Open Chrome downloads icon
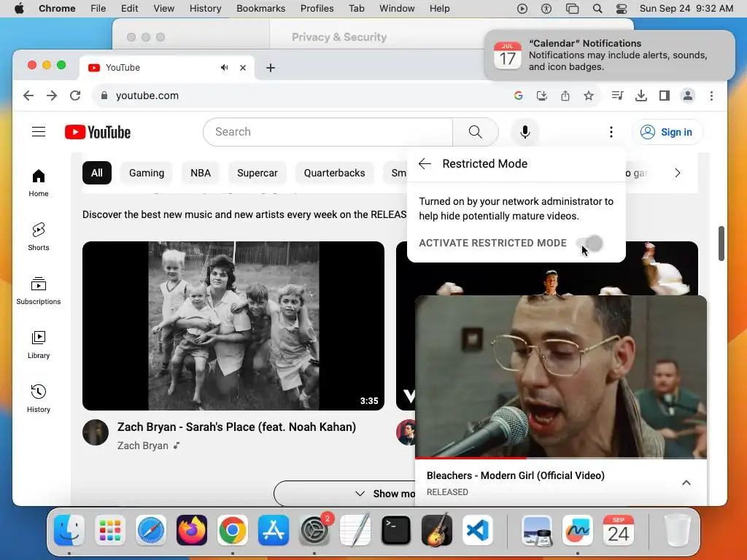The height and width of the screenshot is (560, 747). coord(640,96)
